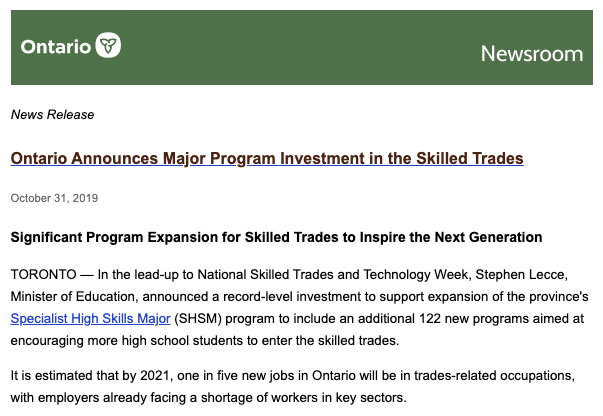Viewport: 603px width, 416px height.
Task: Click the Significant Program Expansion subheading
Action: 276,237
